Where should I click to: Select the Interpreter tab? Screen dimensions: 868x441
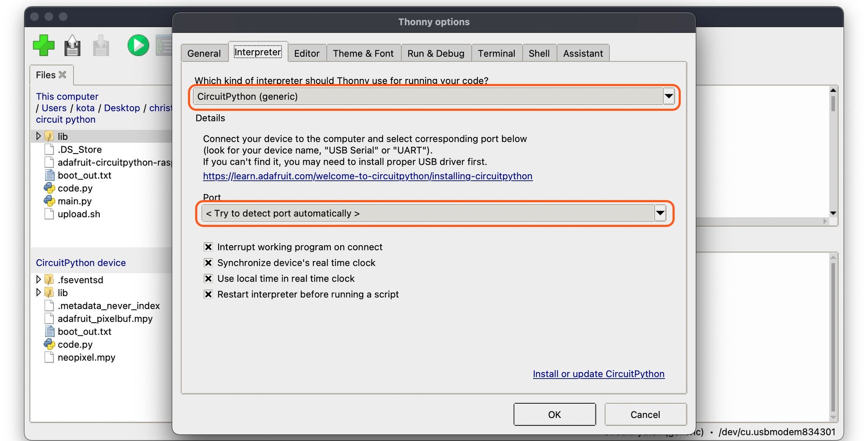tap(258, 52)
